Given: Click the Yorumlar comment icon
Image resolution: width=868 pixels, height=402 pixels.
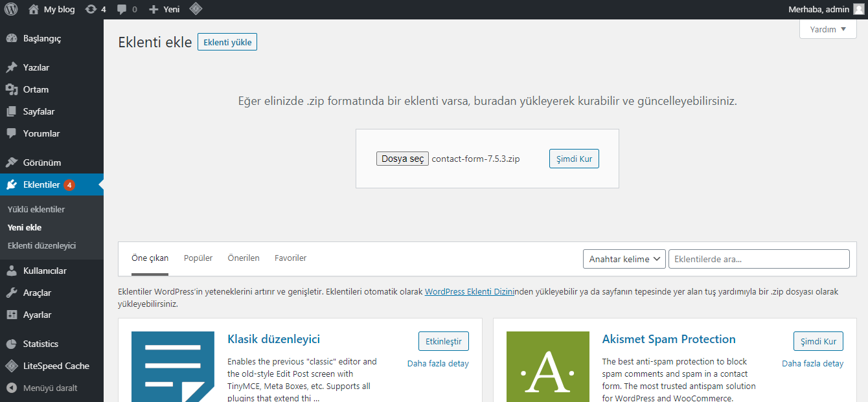Looking at the screenshot, I should coord(12,133).
